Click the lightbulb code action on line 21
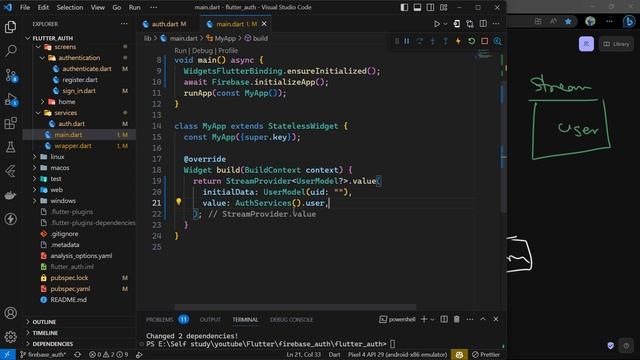Screen dimensions: 640x360 [178, 201]
